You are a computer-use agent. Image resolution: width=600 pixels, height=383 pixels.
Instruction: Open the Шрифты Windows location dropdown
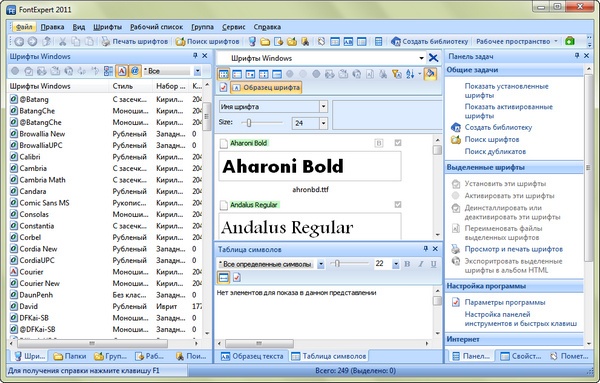(x=421, y=58)
